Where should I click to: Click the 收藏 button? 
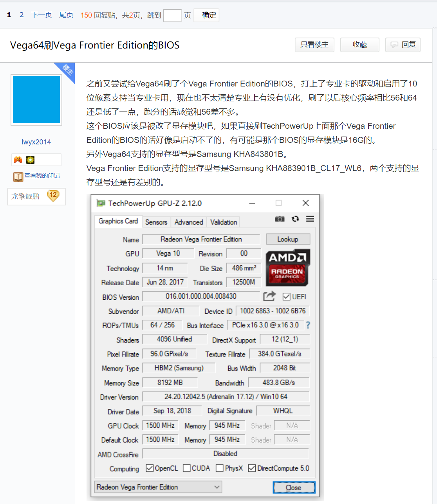[x=360, y=45]
